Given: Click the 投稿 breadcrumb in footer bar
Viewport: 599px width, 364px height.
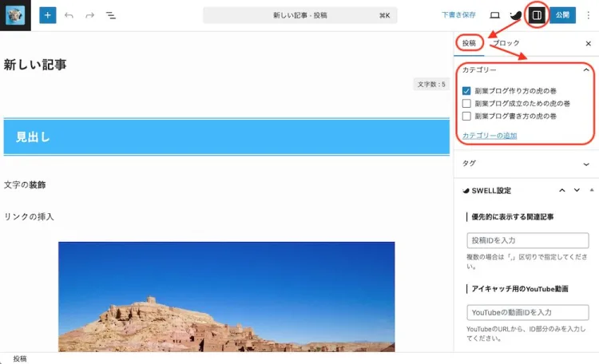Looking at the screenshot, I should coord(20,358).
